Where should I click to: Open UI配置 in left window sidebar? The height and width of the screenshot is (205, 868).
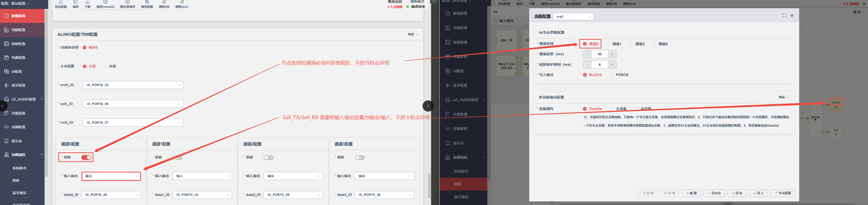point(22,71)
